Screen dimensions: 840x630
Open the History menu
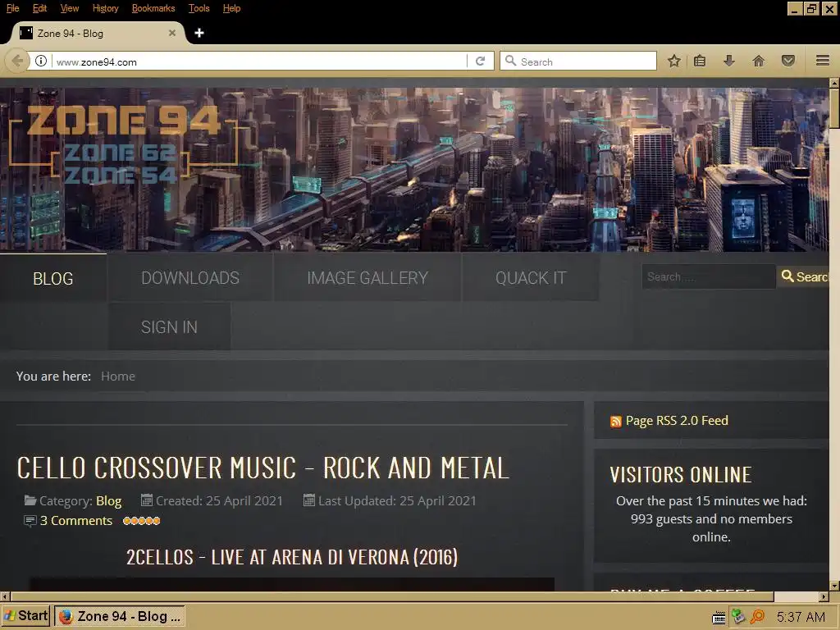click(105, 8)
